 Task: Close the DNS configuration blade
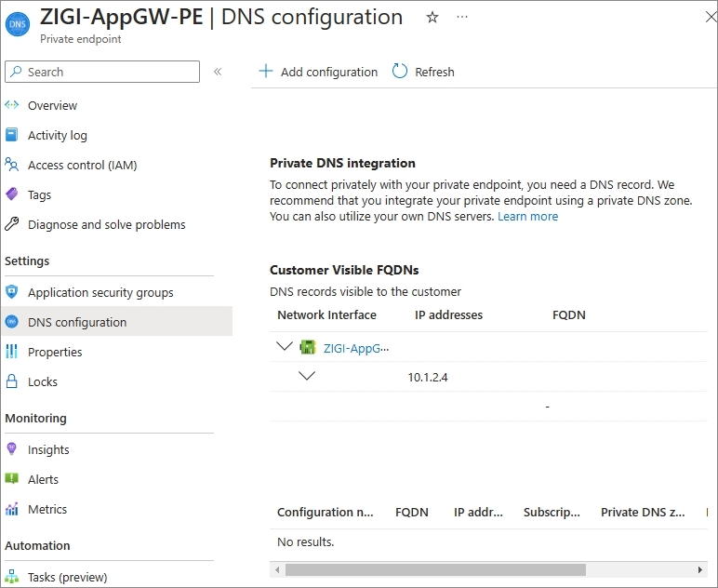(711, 17)
